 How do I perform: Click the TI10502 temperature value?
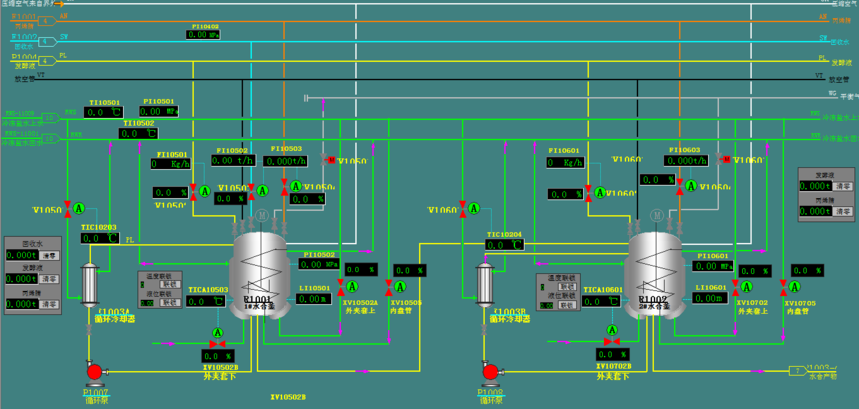[138, 133]
